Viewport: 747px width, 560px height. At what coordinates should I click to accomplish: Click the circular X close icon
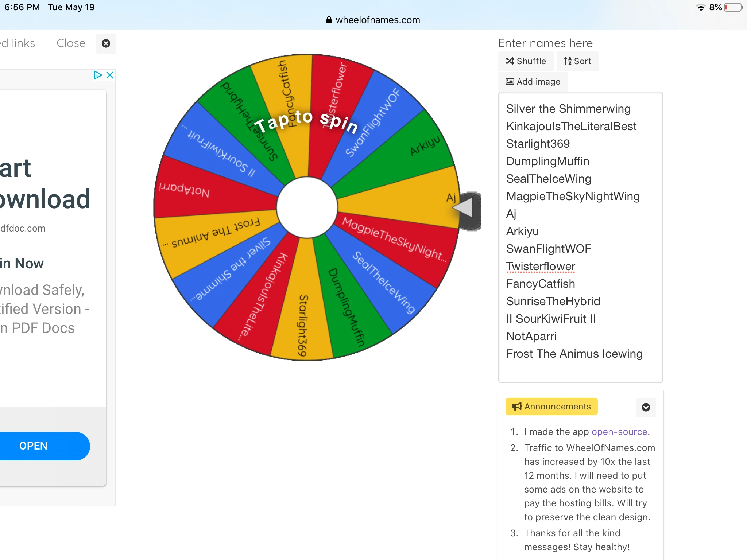[x=106, y=43]
